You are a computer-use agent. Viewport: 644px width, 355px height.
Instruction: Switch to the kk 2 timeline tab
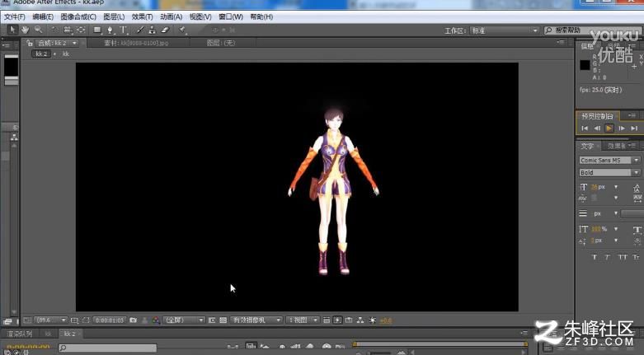pyautogui.click(x=69, y=334)
